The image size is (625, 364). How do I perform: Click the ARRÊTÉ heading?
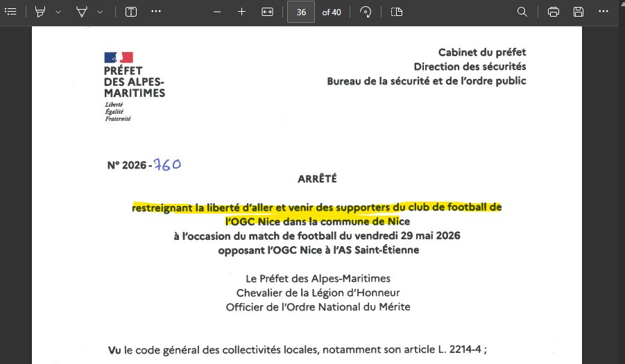(317, 179)
